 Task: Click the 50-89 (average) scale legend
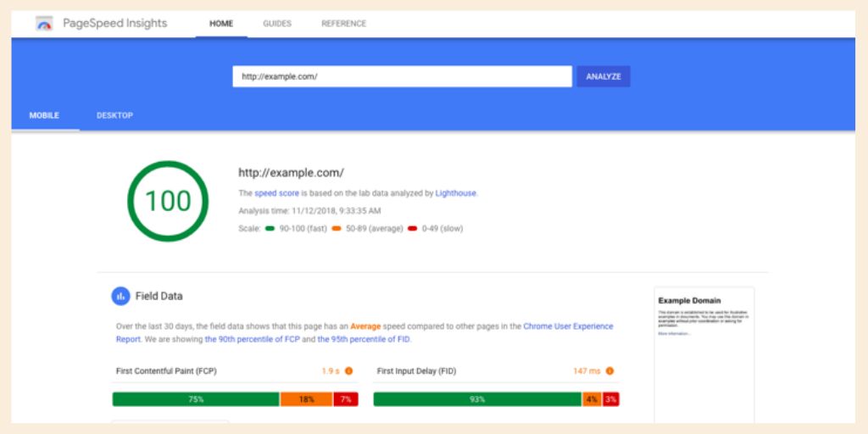[x=367, y=229]
